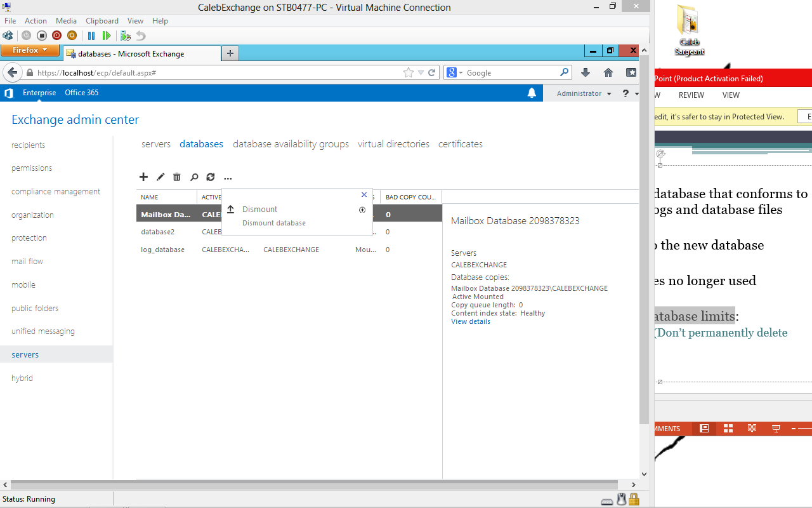
Task: Open the Firefox application menu dropdown
Action: coord(30,50)
